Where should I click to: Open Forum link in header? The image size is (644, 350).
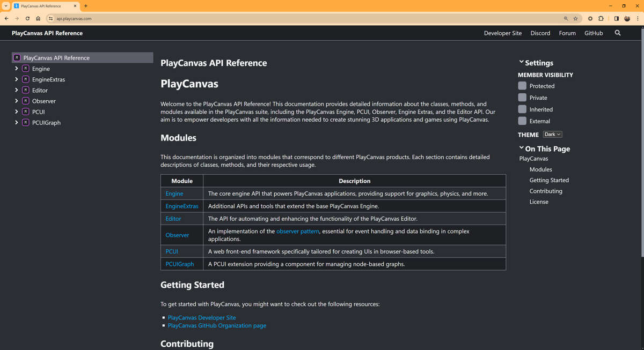(567, 33)
